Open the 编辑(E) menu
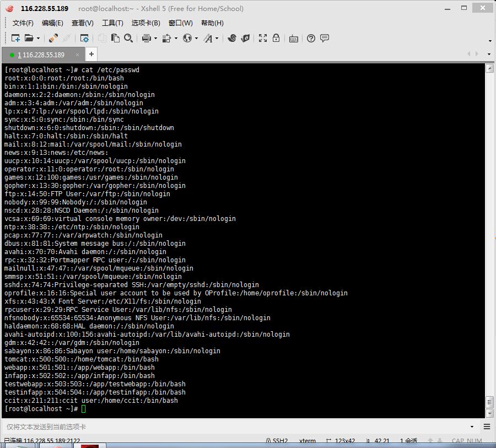 52,23
